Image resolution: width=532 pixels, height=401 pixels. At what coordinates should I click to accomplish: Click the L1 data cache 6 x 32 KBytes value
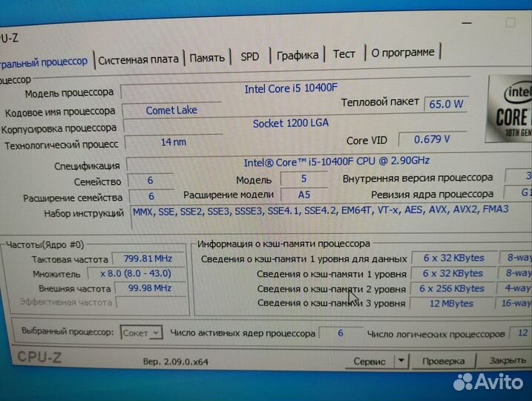[453, 258]
